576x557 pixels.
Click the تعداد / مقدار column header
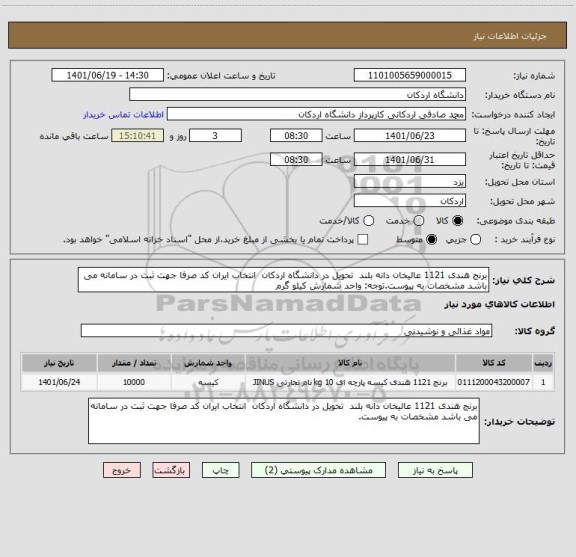pyautogui.click(x=134, y=363)
